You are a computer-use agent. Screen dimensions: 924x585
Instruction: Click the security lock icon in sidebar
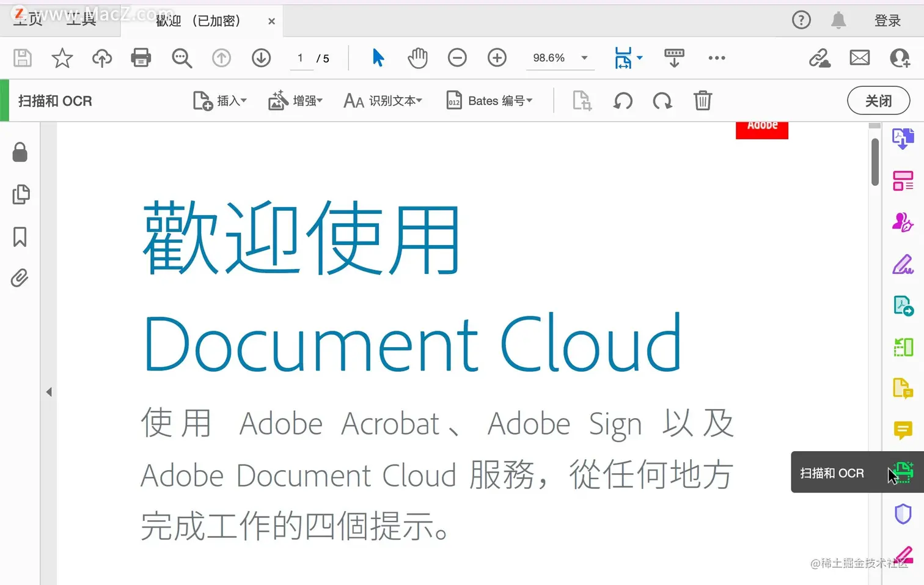click(x=20, y=152)
